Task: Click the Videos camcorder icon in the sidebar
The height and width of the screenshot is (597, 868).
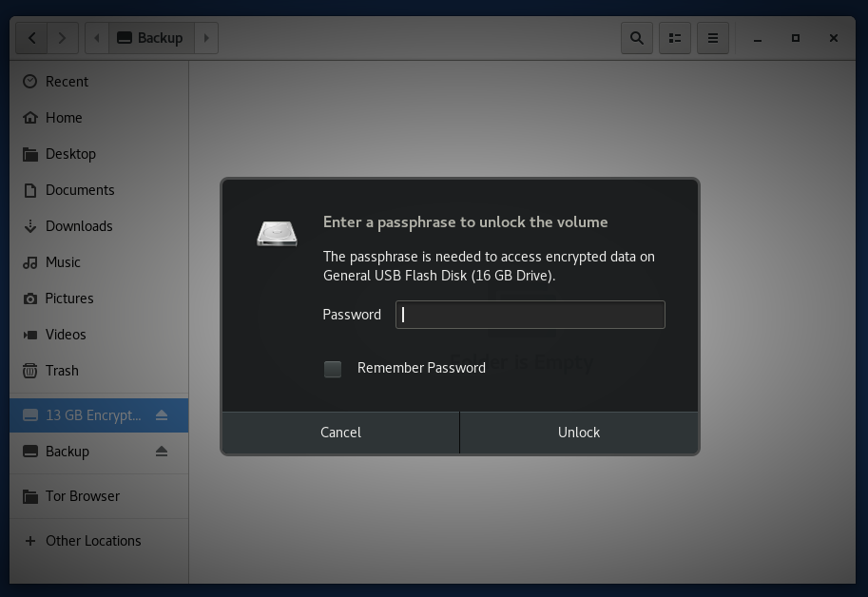Action: tap(29, 335)
